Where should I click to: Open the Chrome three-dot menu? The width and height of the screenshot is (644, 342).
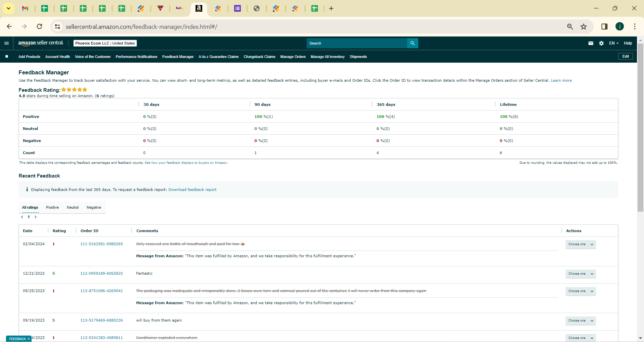click(x=635, y=26)
